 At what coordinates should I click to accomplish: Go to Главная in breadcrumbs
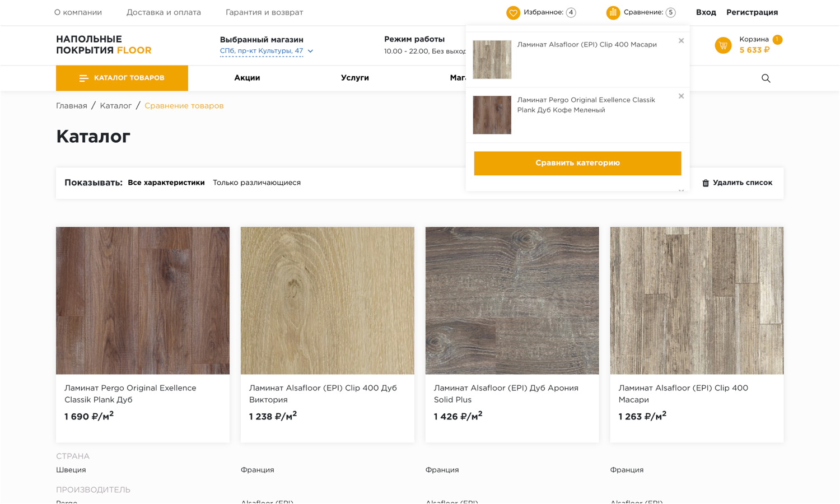pos(71,106)
